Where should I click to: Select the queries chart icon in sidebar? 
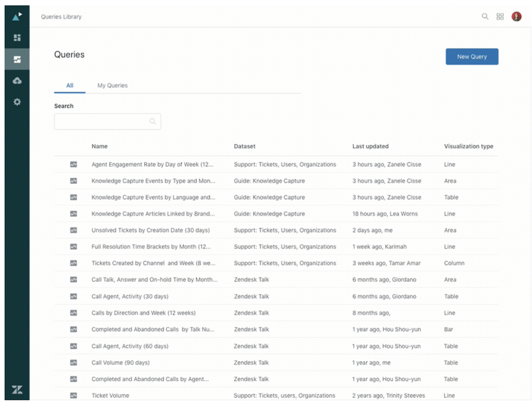tap(17, 59)
